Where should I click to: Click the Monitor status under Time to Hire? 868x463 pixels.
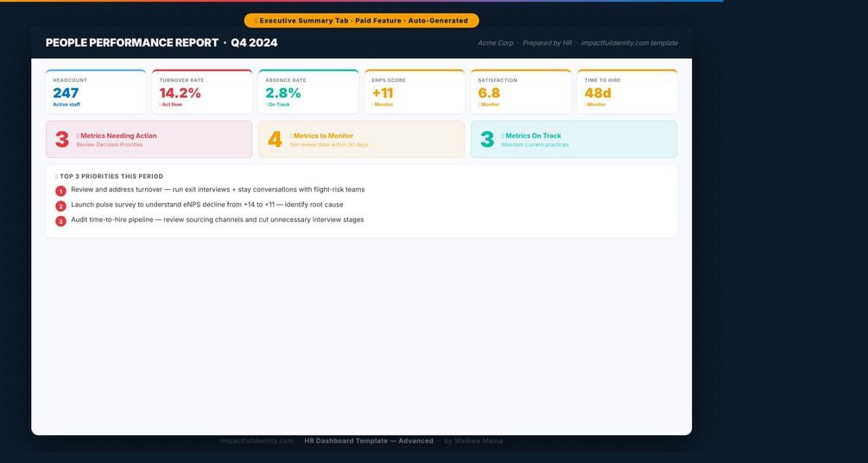595,105
